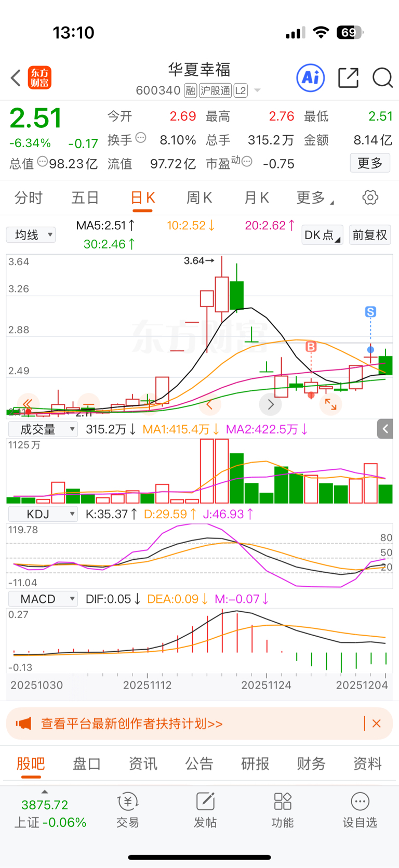Open 查看平台最新创作者扶持计划 link

tap(132, 724)
